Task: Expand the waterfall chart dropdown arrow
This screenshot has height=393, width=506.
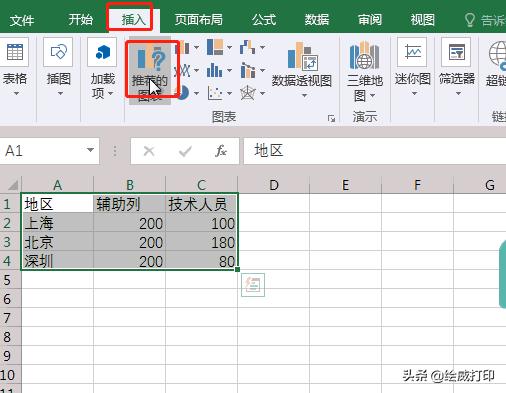Action: click(x=262, y=47)
